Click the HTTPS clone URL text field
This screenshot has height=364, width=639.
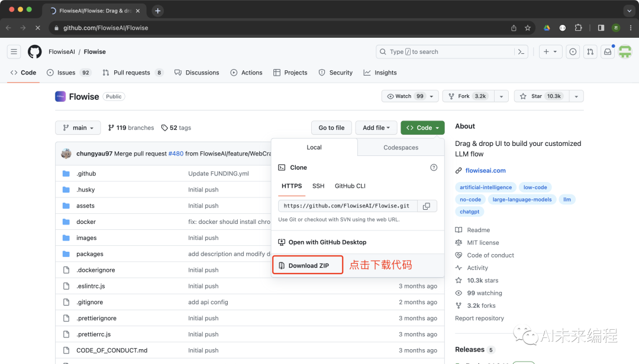click(x=348, y=206)
